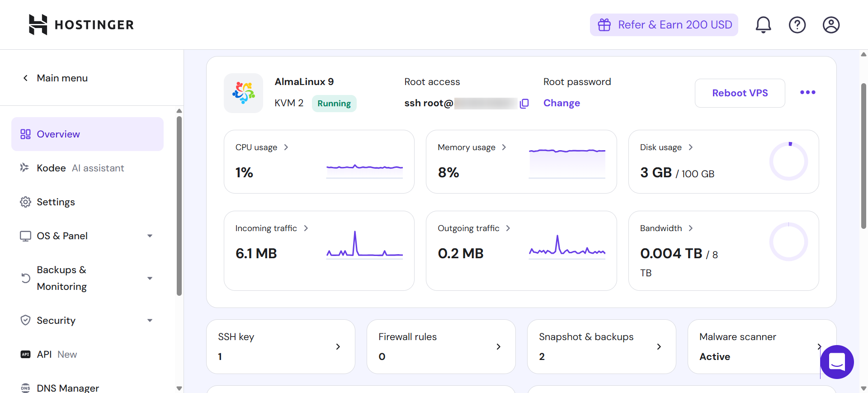
Task: Click the Disk usage progress ring
Action: [789, 161]
